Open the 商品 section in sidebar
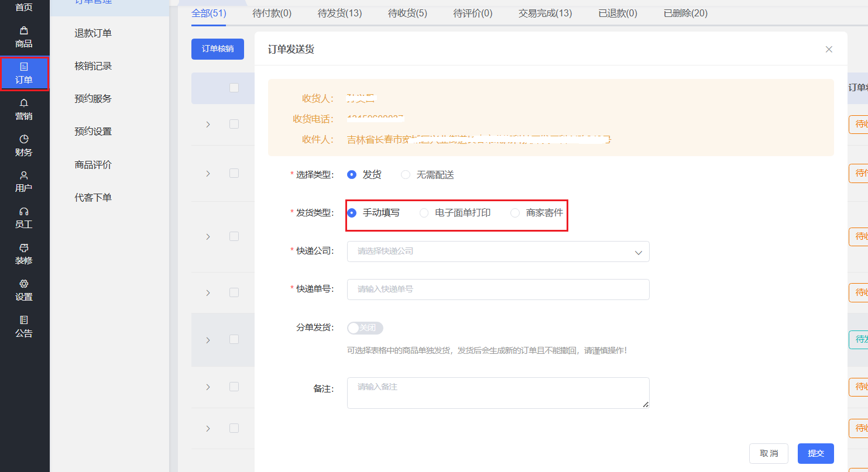The width and height of the screenshot is (868, 472). click(24, 37)
